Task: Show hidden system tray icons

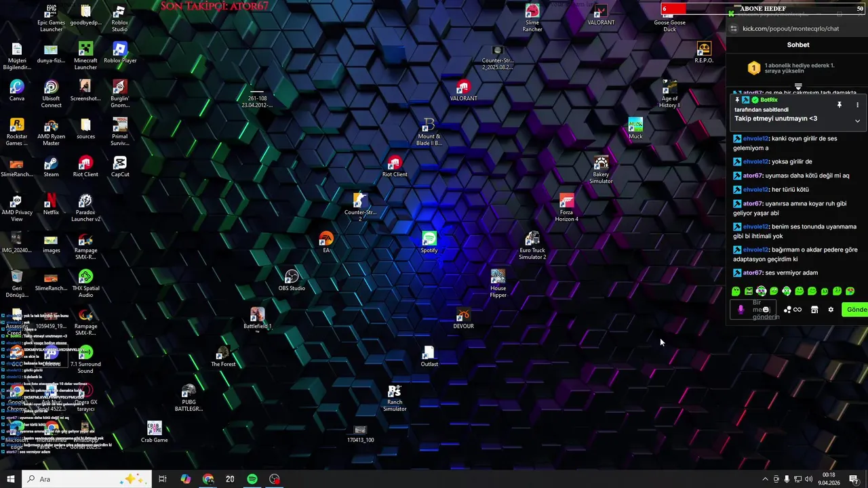Action: click(x=765, y=479)
